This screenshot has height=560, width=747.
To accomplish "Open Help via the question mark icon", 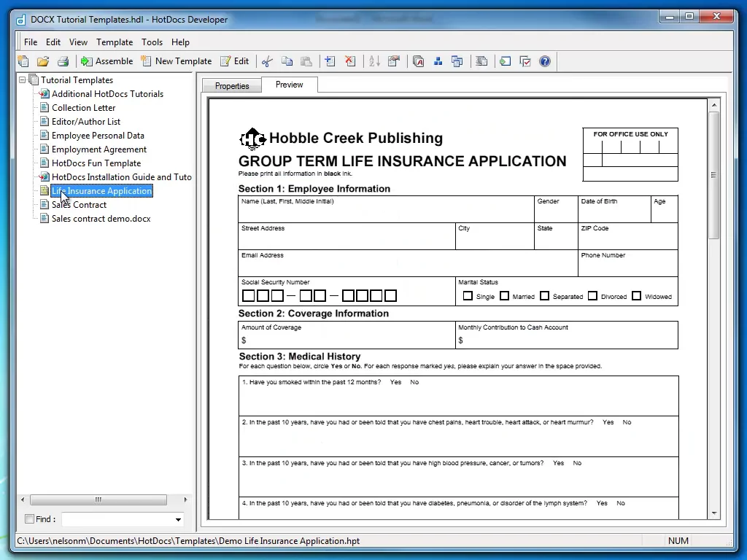I will point(545,61).
